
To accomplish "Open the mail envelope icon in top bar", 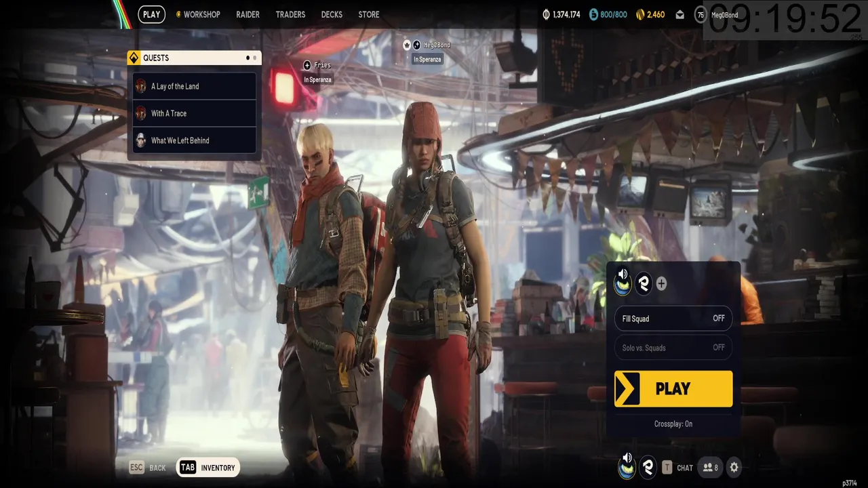I will (679, 14).
